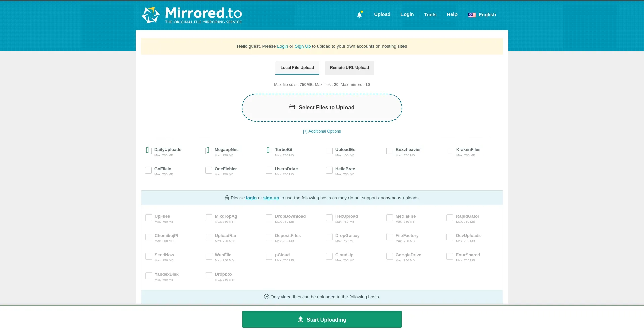
Task: Tick the MediaFire checkbox
Action: coord(390,218)
